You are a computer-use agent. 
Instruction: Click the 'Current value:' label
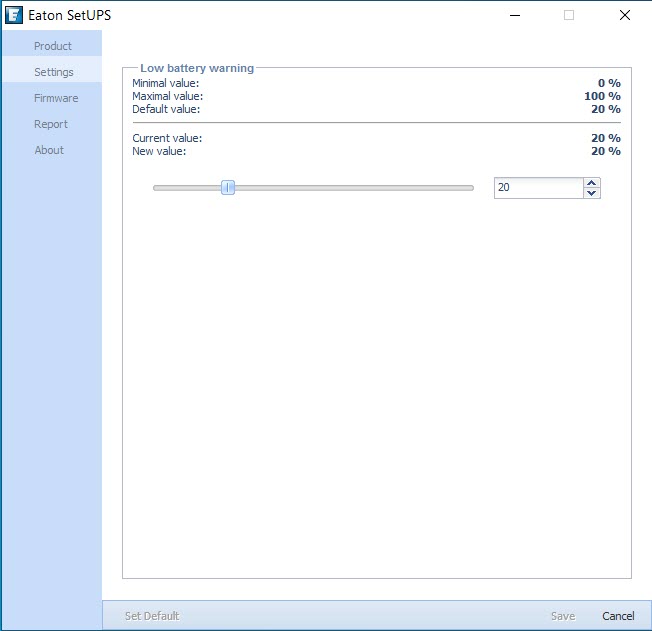coord(167,138)
